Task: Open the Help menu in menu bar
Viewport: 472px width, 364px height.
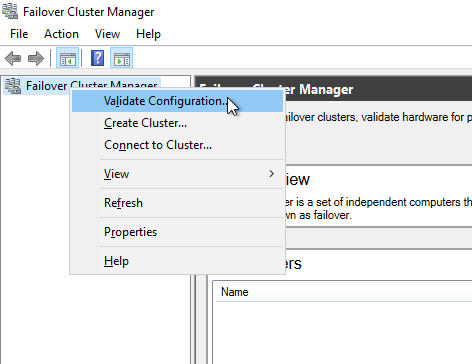Action: coord(148,34)
